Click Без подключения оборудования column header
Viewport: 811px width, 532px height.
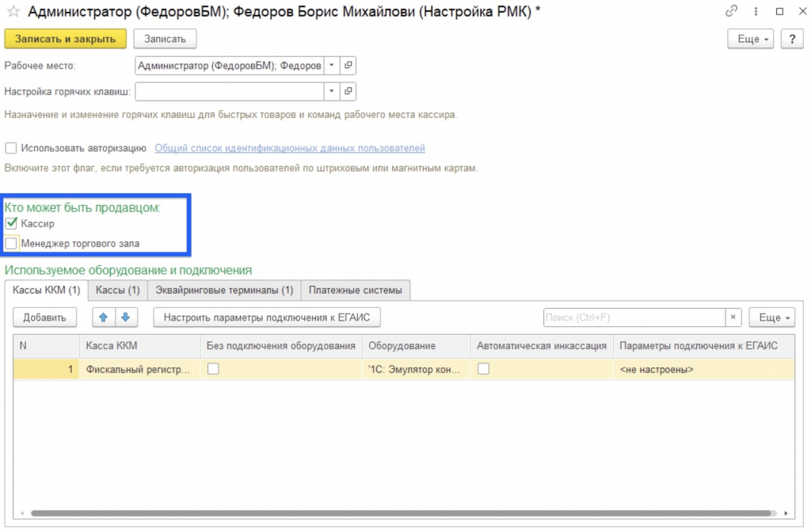pos(281,346)
